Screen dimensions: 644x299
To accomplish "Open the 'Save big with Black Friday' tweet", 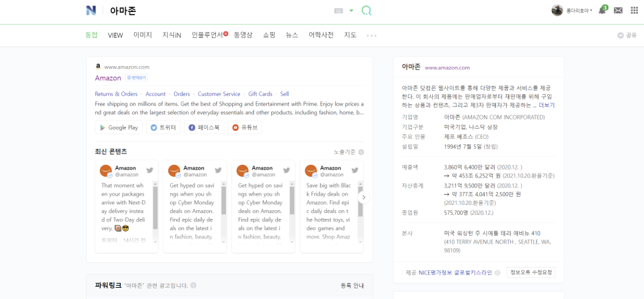I will (329, 212).
